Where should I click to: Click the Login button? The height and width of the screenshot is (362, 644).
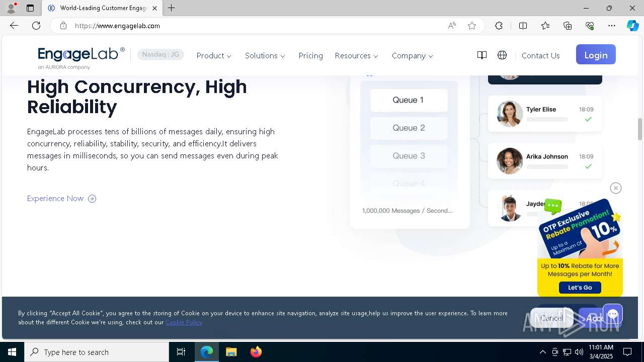[596, 55]
